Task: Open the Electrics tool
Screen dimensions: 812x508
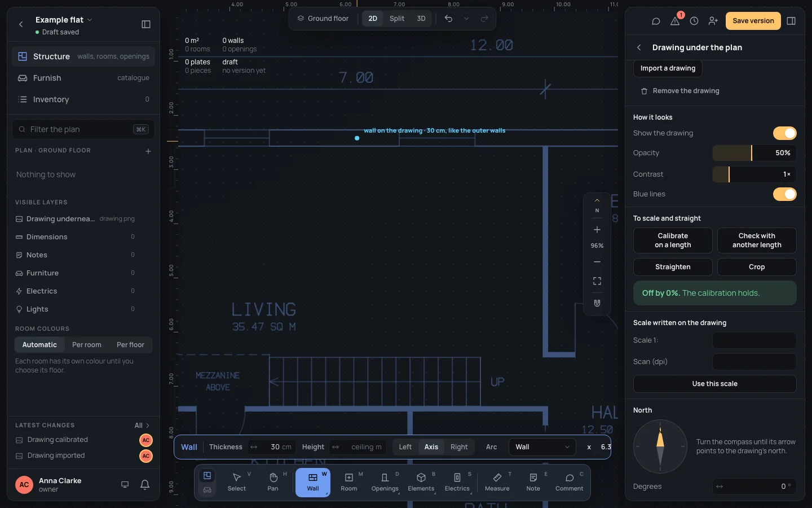Action: tap(457, 483)
